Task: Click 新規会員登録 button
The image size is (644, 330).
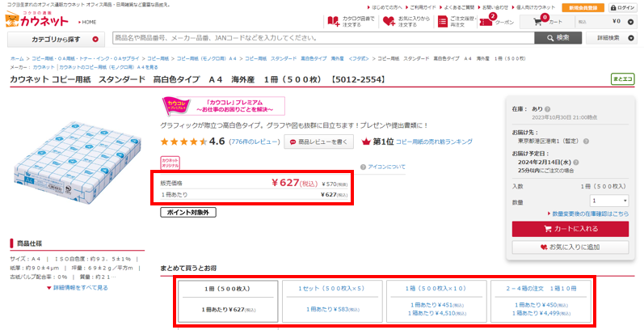Action: (x=583, y=7)
